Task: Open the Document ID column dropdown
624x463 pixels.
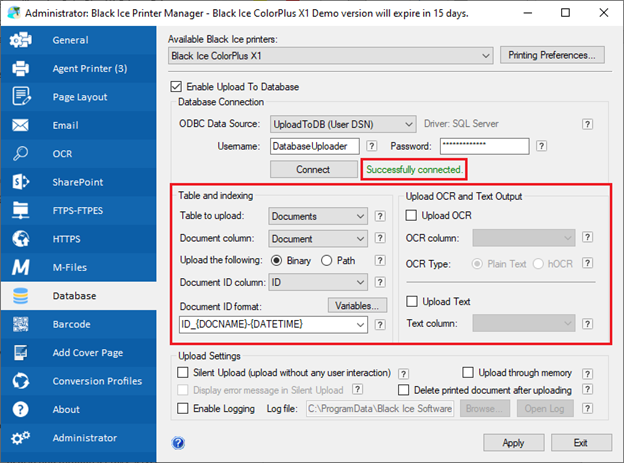Action: [318, 282]
